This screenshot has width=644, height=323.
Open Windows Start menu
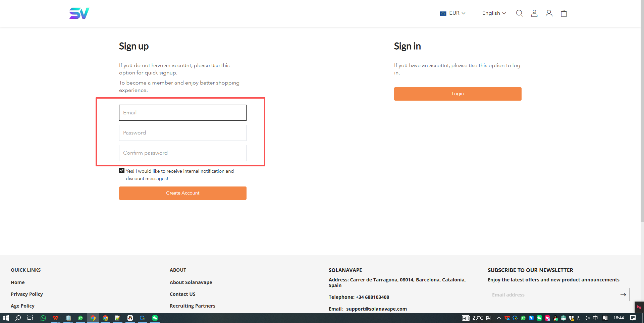[x=6, y=318]
